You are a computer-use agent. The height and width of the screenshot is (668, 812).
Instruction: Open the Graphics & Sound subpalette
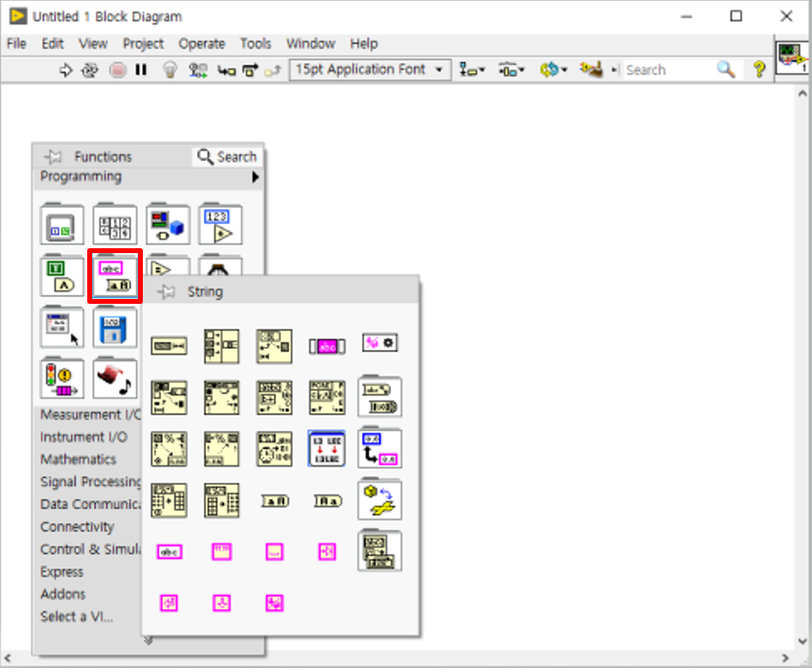pyautogui.click(x=115, y=379)
